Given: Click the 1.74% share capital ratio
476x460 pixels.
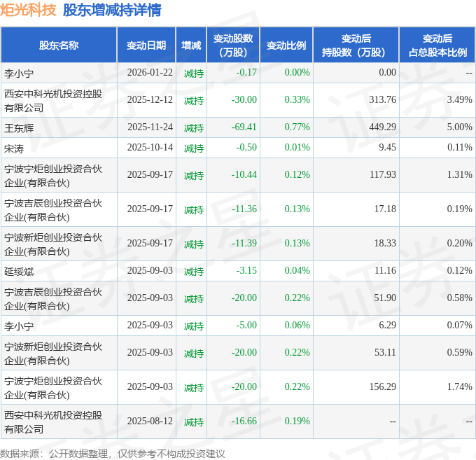Looking at the screenshot, I should coord(460,386).
